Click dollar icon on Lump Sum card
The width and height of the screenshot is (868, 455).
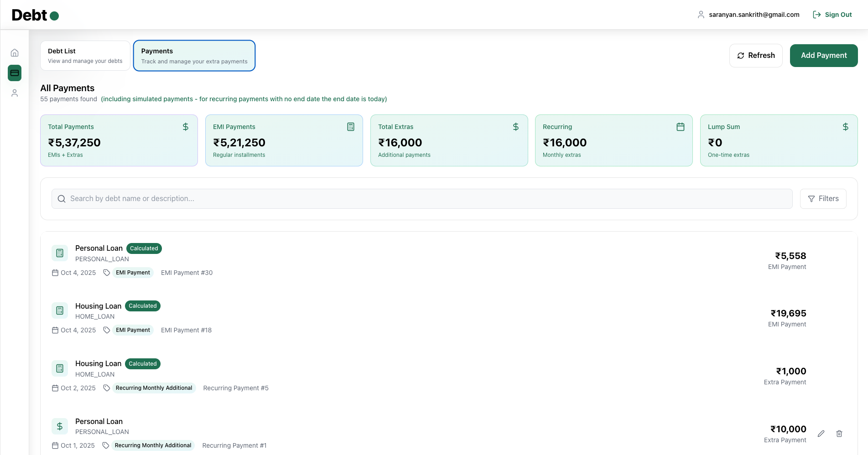pyautogui.click(x=846, y=127)
